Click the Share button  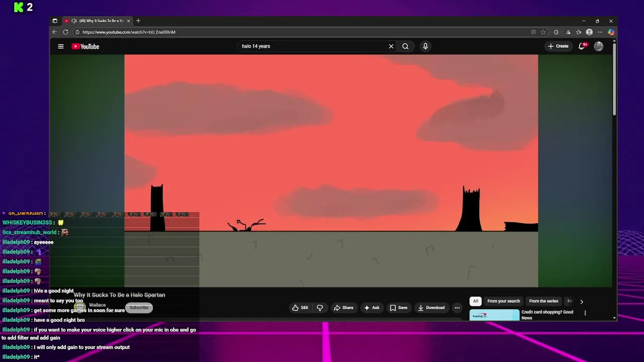pos(344,308)
